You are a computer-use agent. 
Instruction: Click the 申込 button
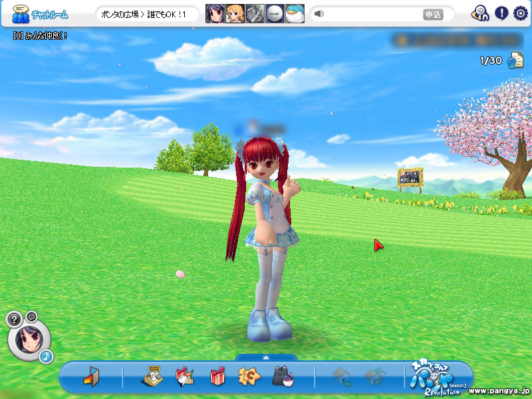click(x=433, y=14)
